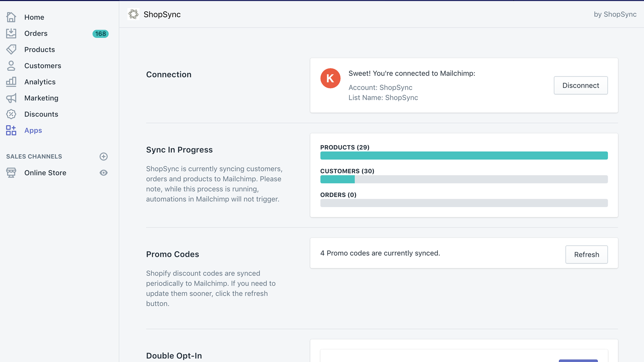Click the Home house icon
The width and height of the screenshot is (644, 362).
(11, 17)
